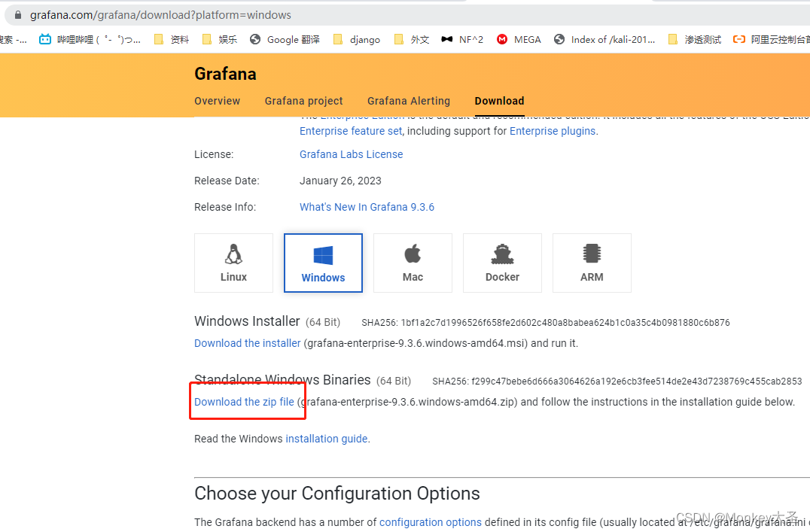Click the grafana-enterprise-9.3.6.windows-amd64.zip filename
The width and height of the screenshot is (810, 532).
[407, 402]
